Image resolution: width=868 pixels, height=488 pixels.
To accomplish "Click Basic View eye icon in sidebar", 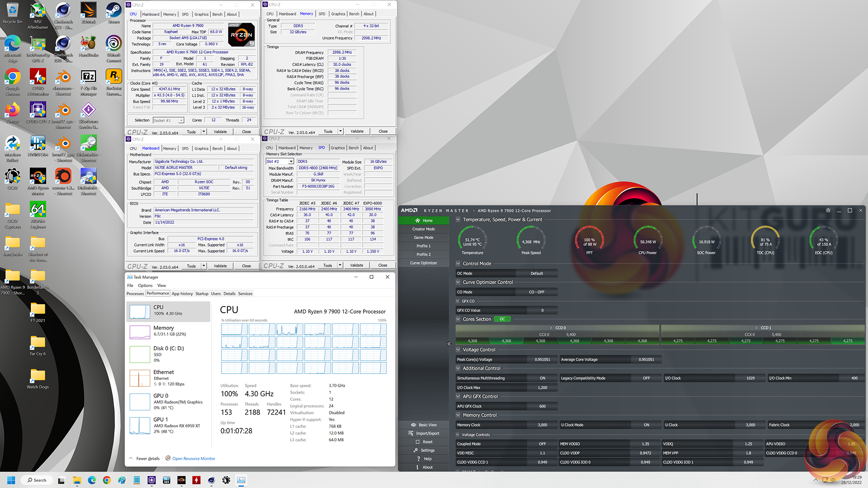I will pos(413,425).
